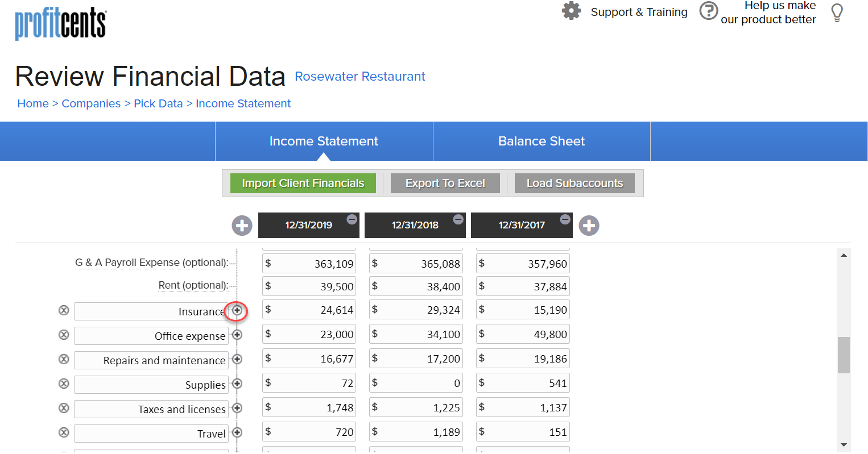Click Load Subaccounts button
Screen dimensions: 868x454
point(574,183)
